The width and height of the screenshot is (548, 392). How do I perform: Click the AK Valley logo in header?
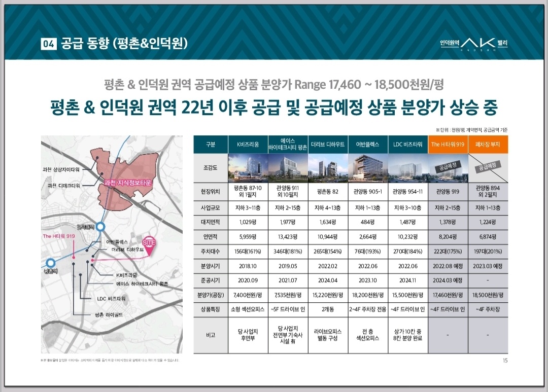pyautogui.click(x=473, y=44)
